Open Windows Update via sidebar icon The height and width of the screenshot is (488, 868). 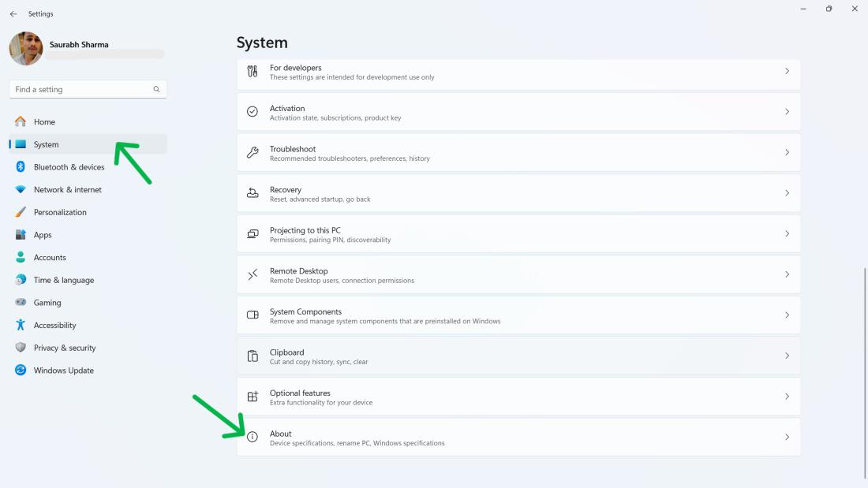click(x=19, y=370)
